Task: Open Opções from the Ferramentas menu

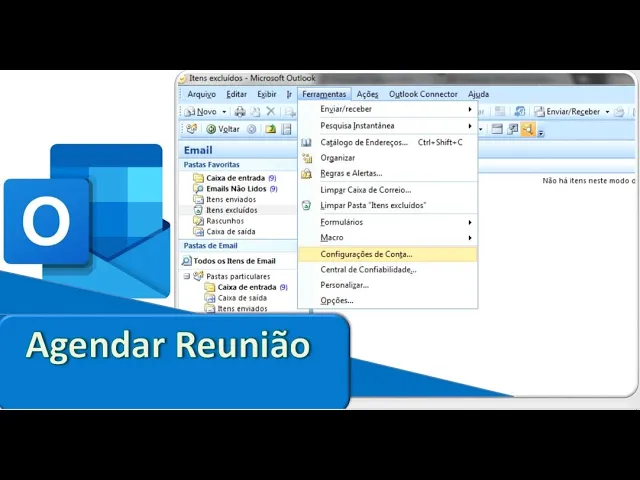Action: click(x=388, y=301)
